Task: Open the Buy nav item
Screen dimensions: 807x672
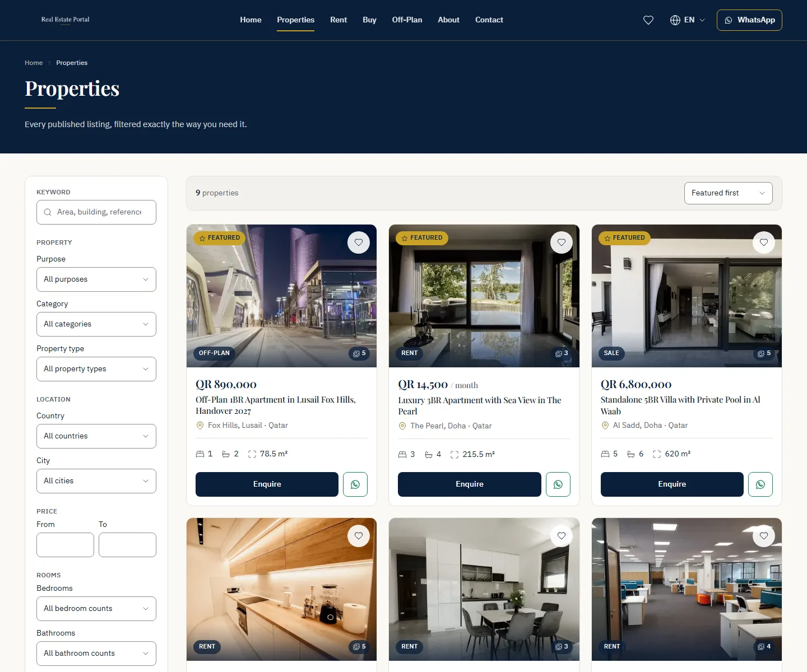Action: point(369,20)
